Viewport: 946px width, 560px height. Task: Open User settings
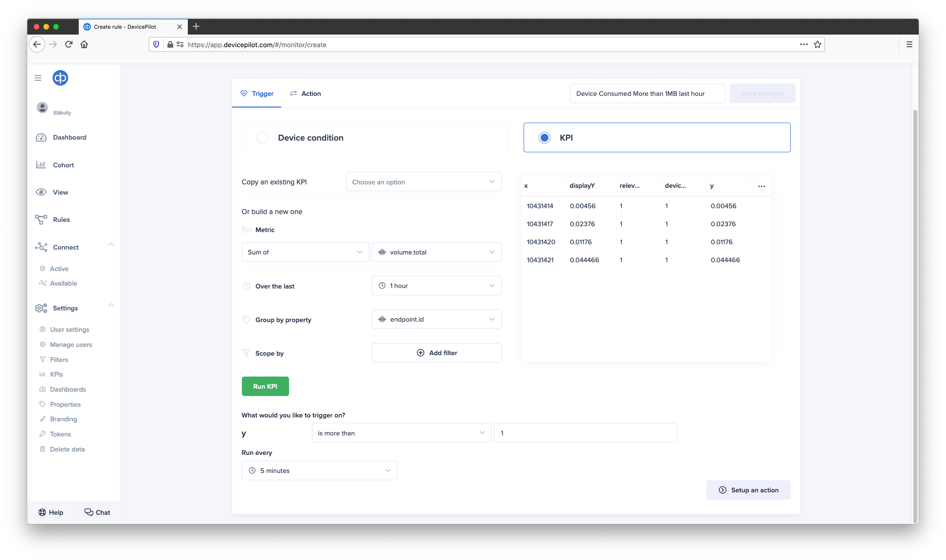coord(70,329)
